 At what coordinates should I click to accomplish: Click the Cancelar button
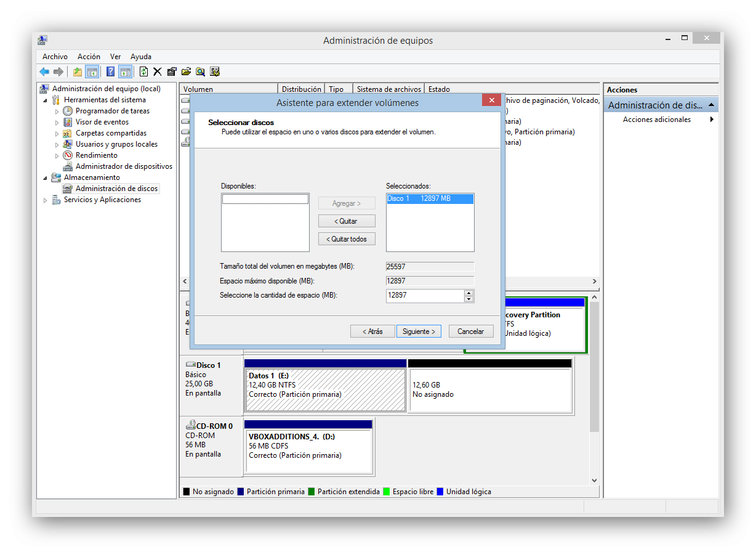click(x=471, y=331)
